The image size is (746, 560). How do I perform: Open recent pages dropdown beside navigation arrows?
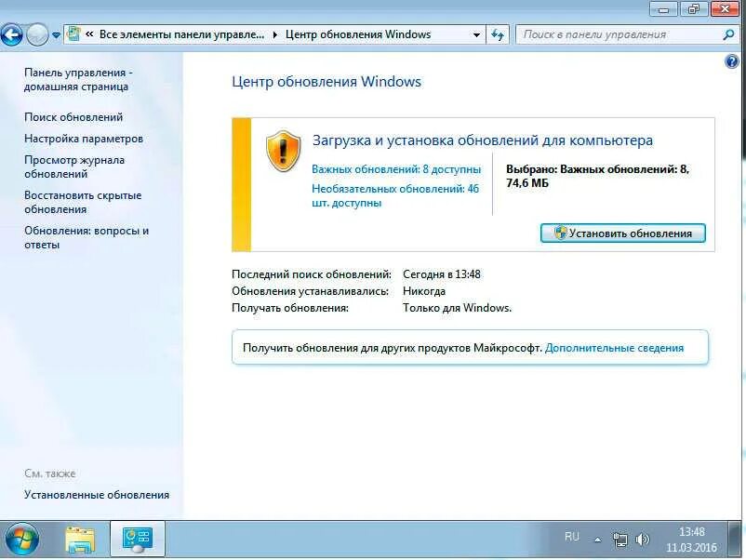[x=56, y=35]
